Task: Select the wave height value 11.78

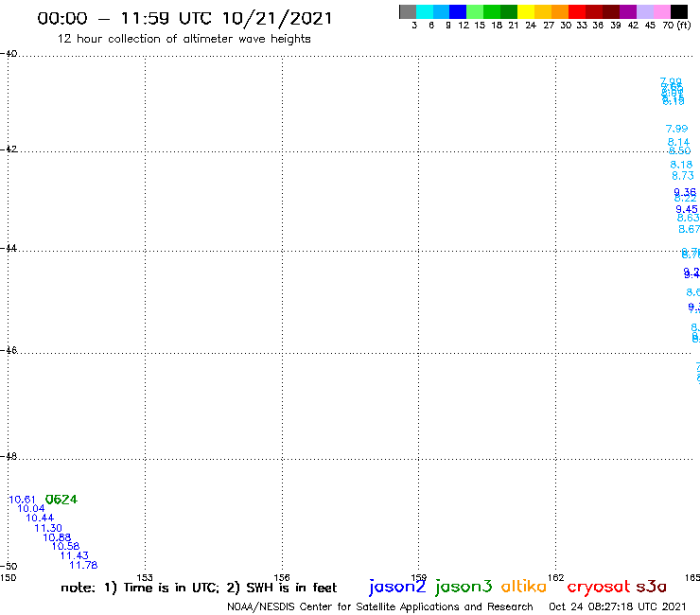Action: click(83, 565)
